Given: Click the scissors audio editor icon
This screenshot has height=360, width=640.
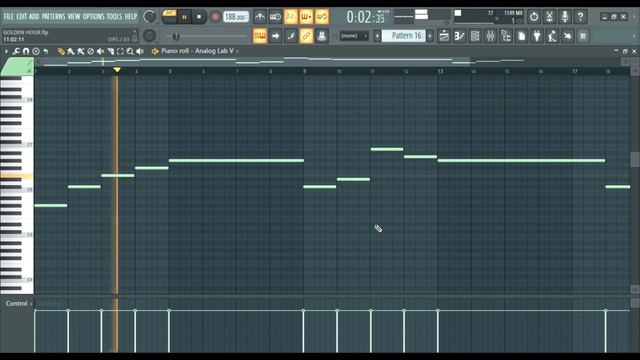Looking at the screenshot, I should click(x=549, y=17).
